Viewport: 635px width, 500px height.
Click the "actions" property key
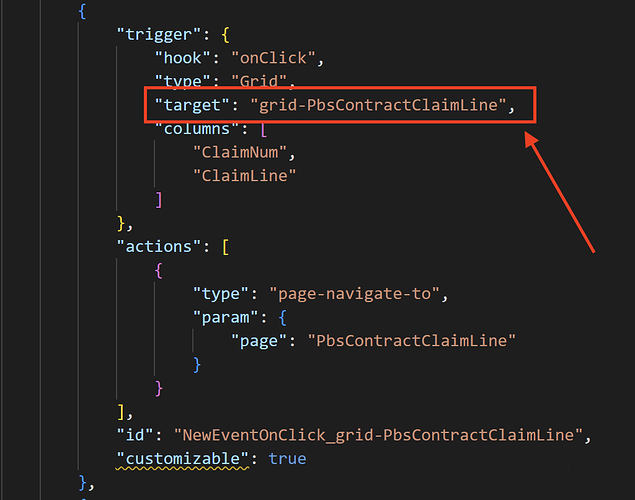click(158, 247)
